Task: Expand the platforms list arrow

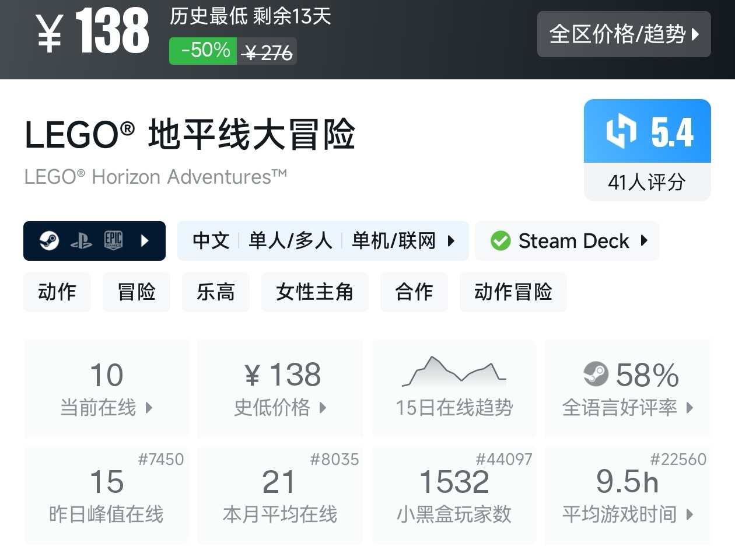Action: tap(145, 240)
